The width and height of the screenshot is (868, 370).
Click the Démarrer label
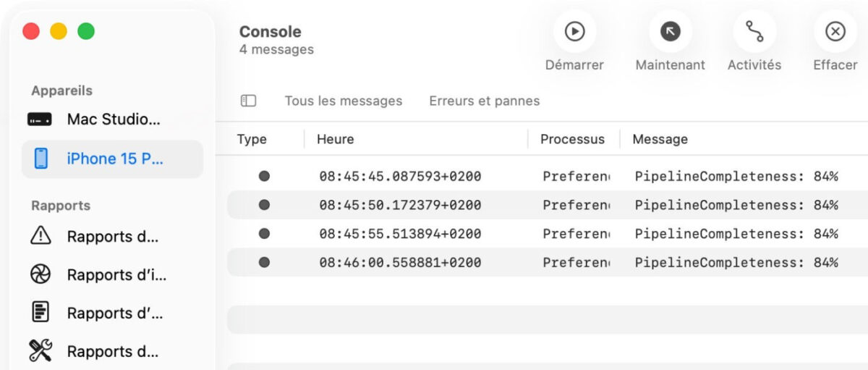(x=574, y=64)
